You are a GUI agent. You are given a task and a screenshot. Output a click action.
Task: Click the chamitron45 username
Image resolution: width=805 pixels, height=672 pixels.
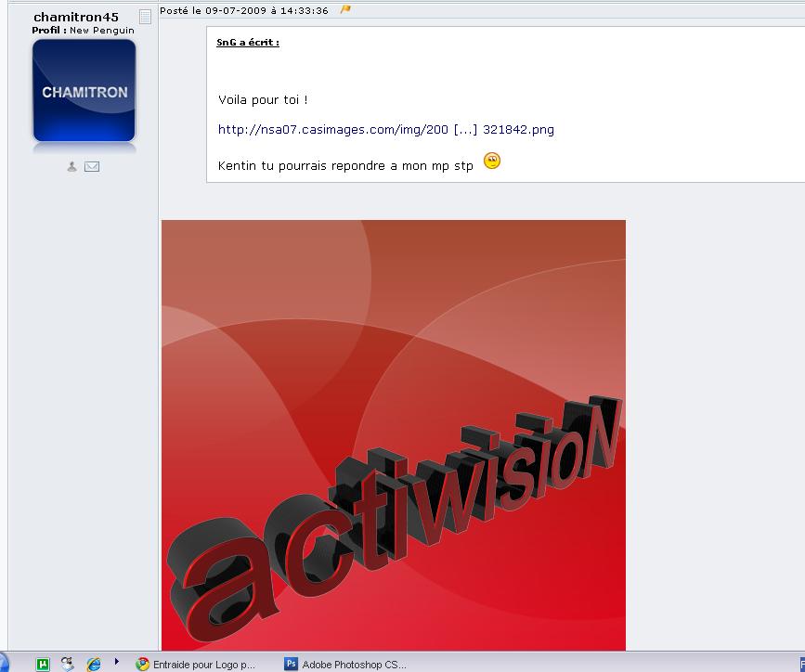click(76, 17)
